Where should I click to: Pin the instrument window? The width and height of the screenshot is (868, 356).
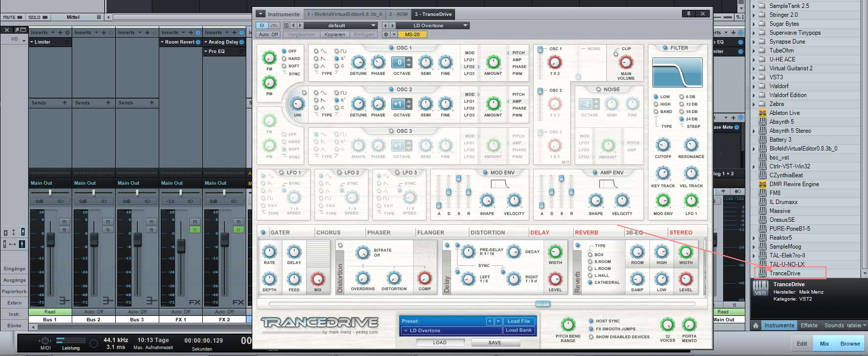(x=688, y=14)
